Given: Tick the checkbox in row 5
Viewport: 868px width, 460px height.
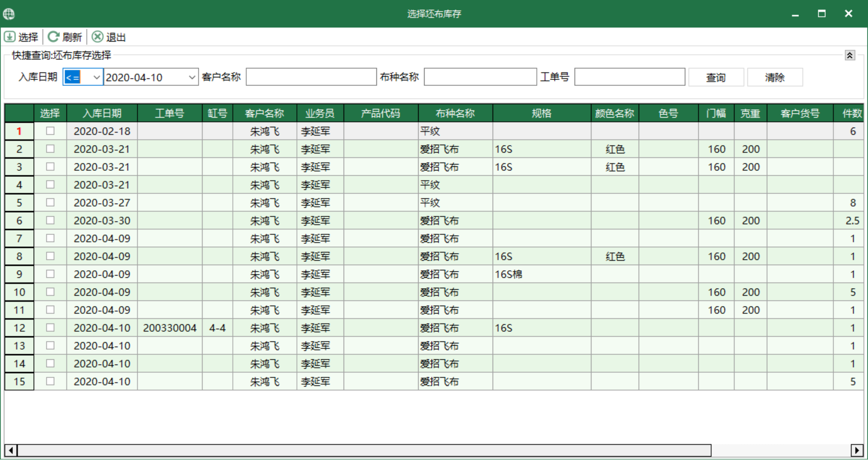Looking at the screenshot, I should 50,203.
